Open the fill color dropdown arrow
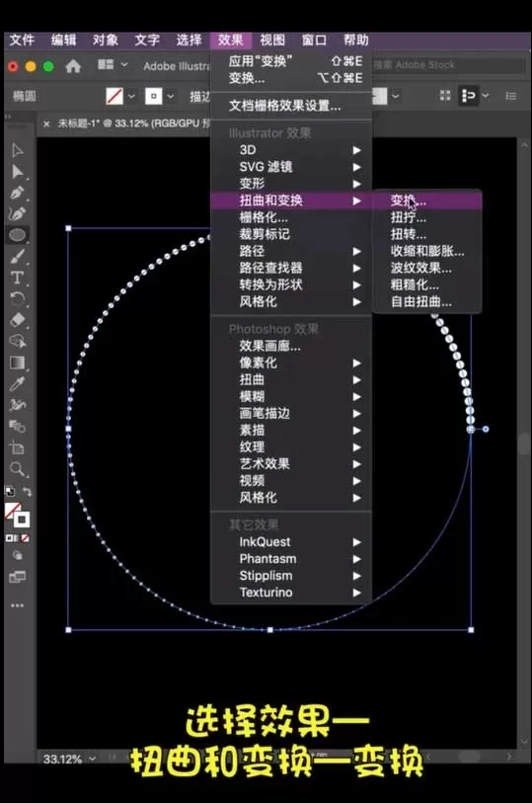 click(131, 96)
